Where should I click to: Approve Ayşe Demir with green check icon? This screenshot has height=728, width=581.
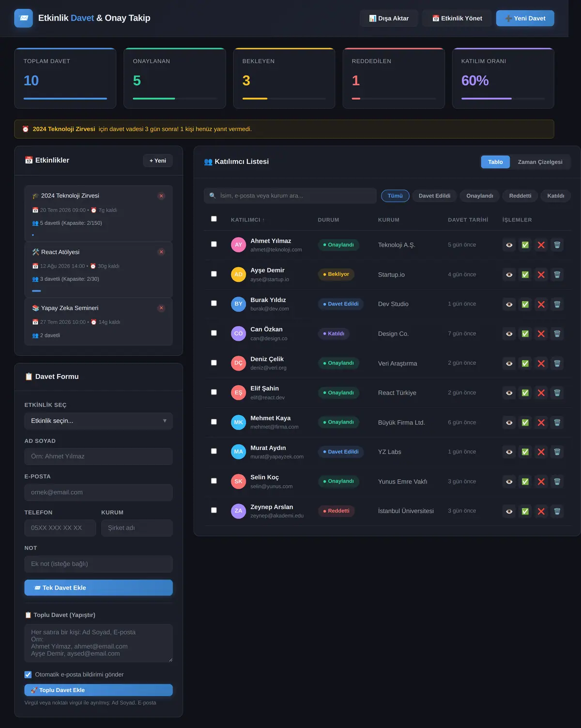[x=525, y=274]
